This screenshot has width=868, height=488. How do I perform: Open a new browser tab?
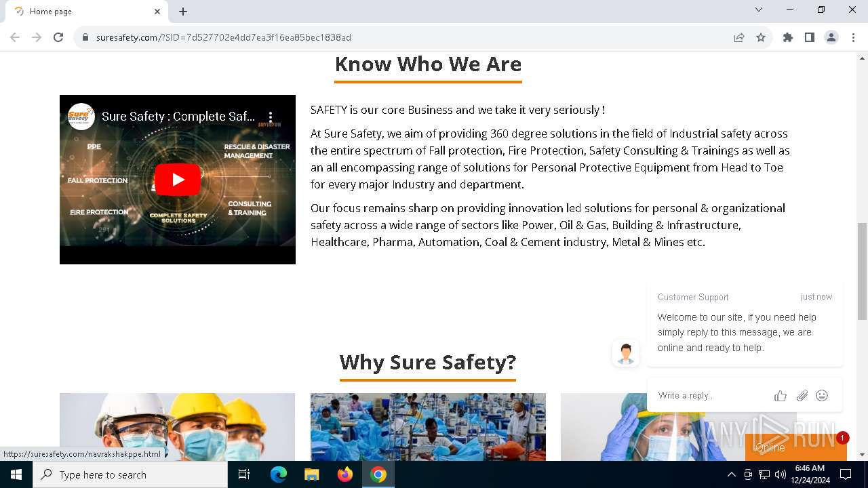tap(183, 12)
